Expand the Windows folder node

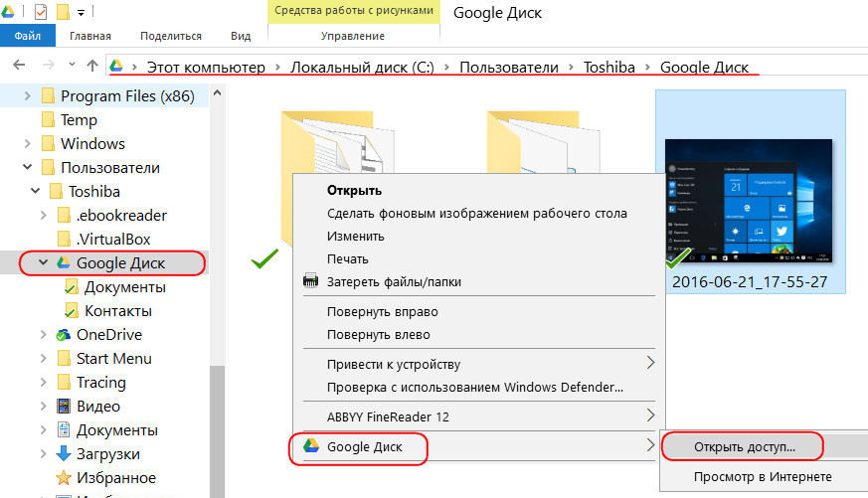coord(27,144)
